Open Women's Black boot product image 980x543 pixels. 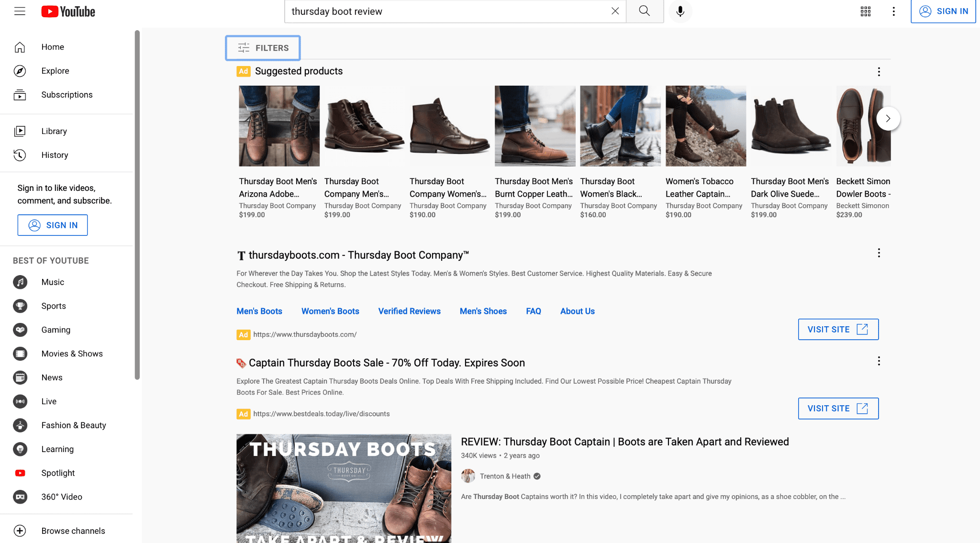point(620,126)
